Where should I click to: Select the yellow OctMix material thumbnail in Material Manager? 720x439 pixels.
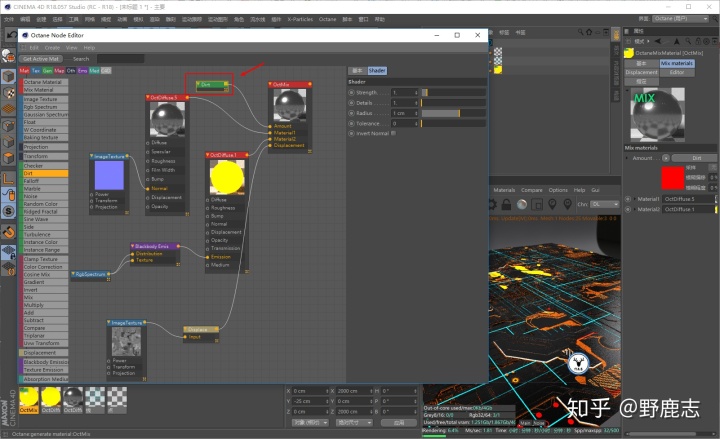click(x=29, y=400)
